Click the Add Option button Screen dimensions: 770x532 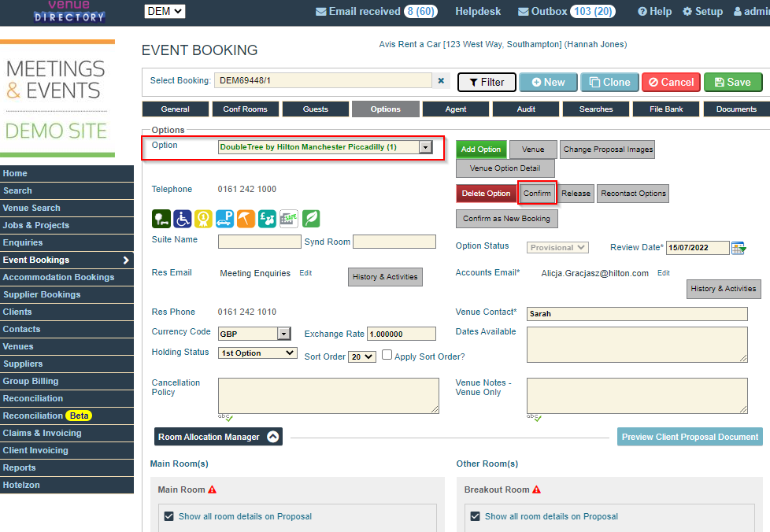481,150
